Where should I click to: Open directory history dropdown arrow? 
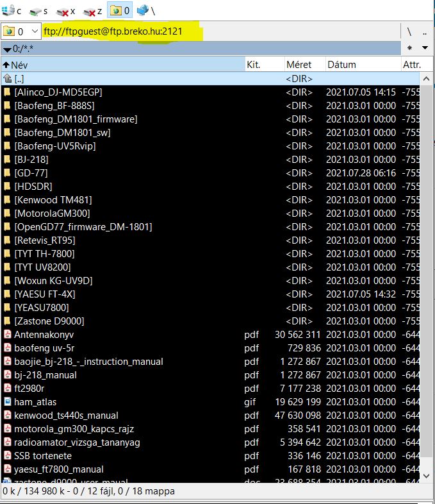coord(425,48)
